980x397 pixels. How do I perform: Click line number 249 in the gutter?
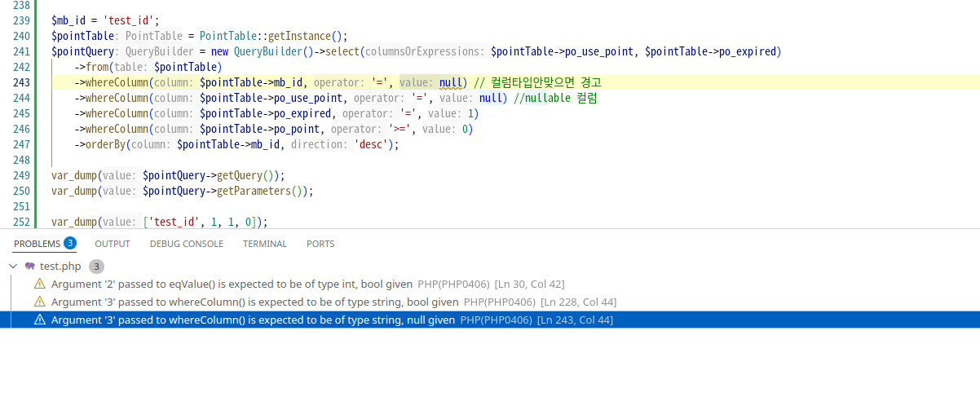point(22,175)
